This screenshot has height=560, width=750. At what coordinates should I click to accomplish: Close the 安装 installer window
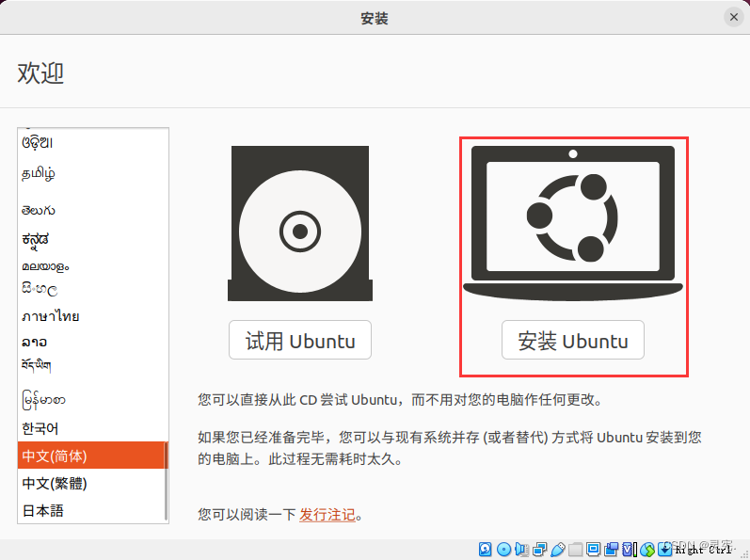click(734, 18)
